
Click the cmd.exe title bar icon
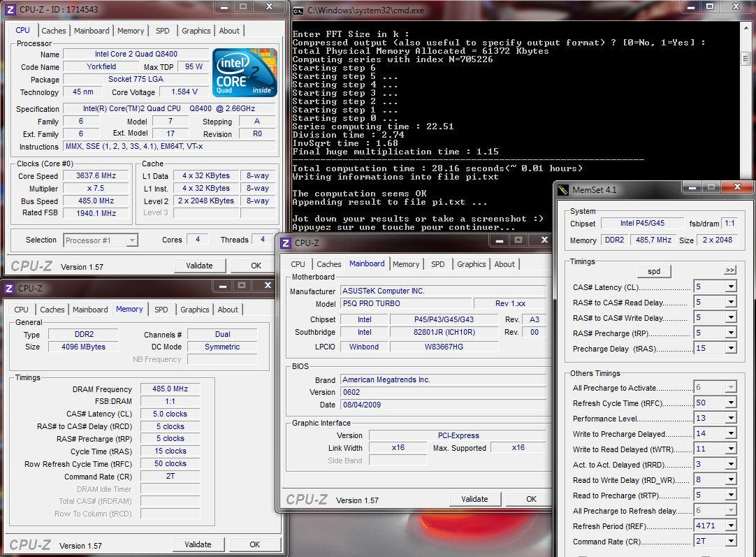[x=298, y=10]
